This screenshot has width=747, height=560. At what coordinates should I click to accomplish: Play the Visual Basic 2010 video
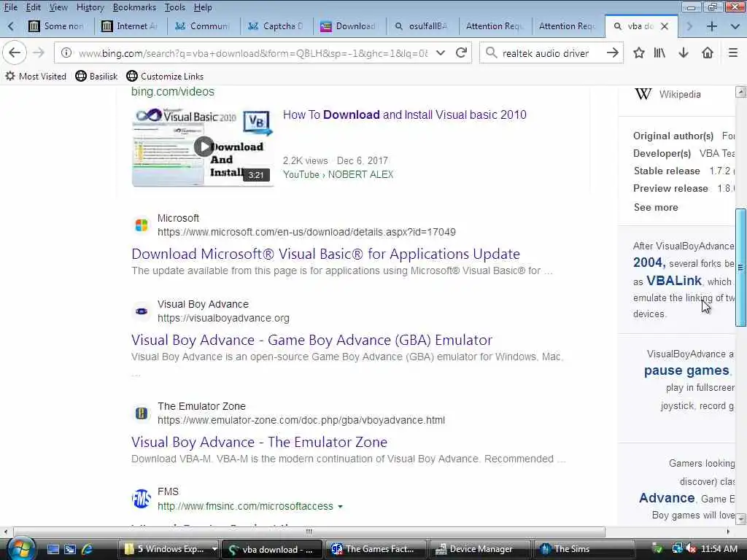tap(204, 147)
